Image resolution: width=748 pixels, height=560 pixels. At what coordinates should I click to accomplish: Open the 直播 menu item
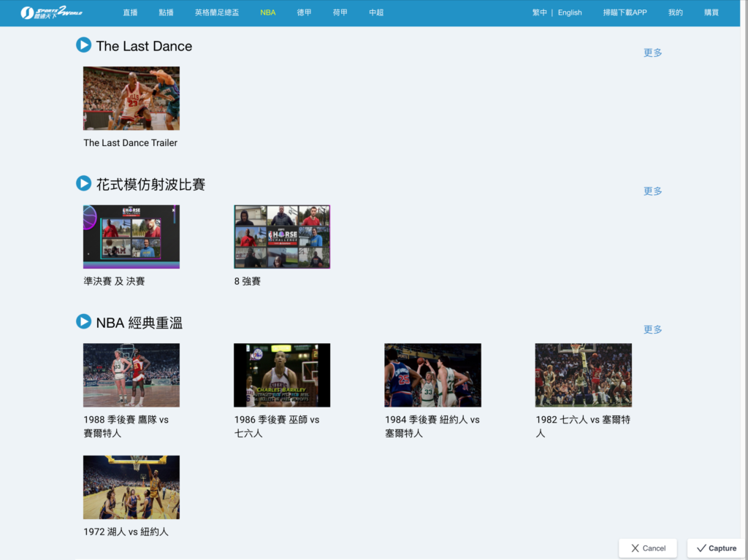pyautogui.click(x=130, y=12)
